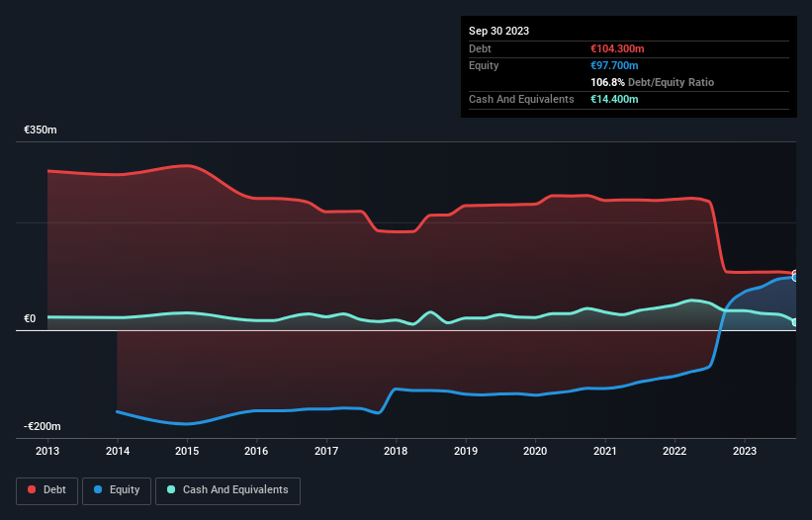Click the red Debt legend dot
The height and width of the screenshot is (520, 812).
[32, 489]
